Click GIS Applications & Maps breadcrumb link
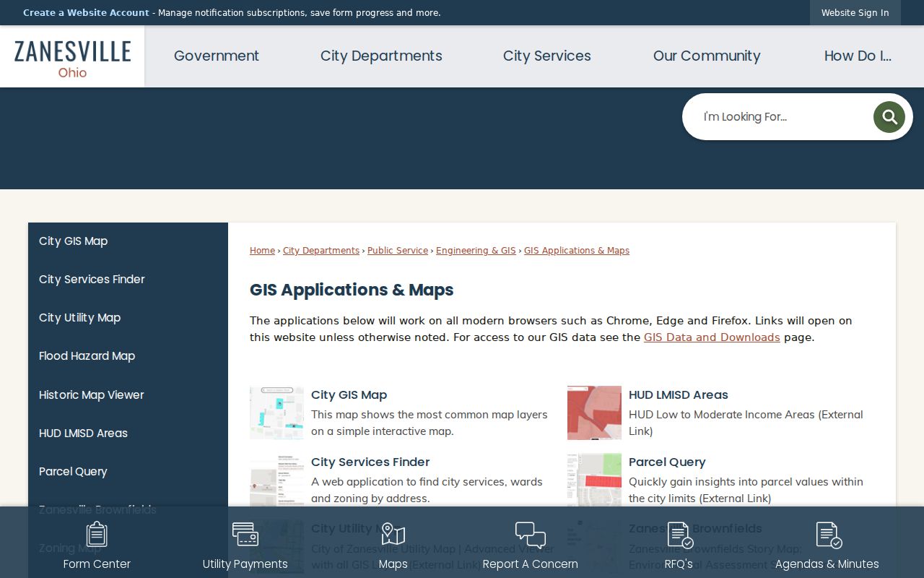The height and width of the screenshot is (578, 924). point(577,251)
